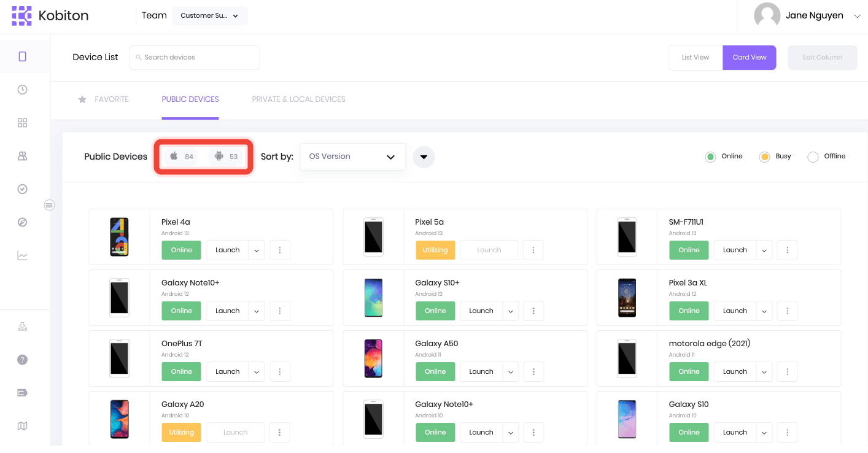Viewport: 868px width, 453px height.
Task: Expand Launch options arrow for SM-F711U1
Action: [x=764, y=250]
